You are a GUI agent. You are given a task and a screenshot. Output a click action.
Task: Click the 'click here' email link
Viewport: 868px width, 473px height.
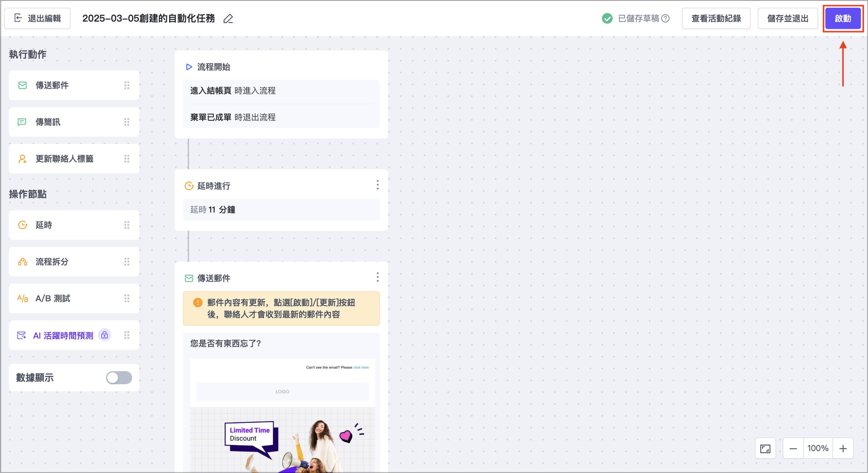pyautogui.click(x=361, y=367)
